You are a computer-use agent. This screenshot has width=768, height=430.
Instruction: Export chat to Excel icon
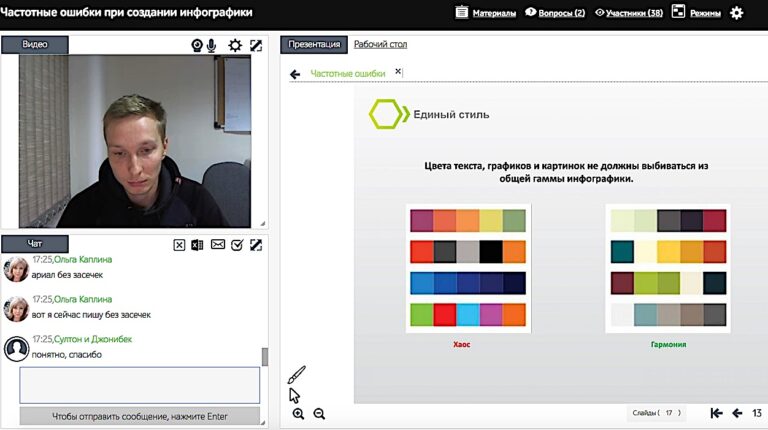pos(198,245)
